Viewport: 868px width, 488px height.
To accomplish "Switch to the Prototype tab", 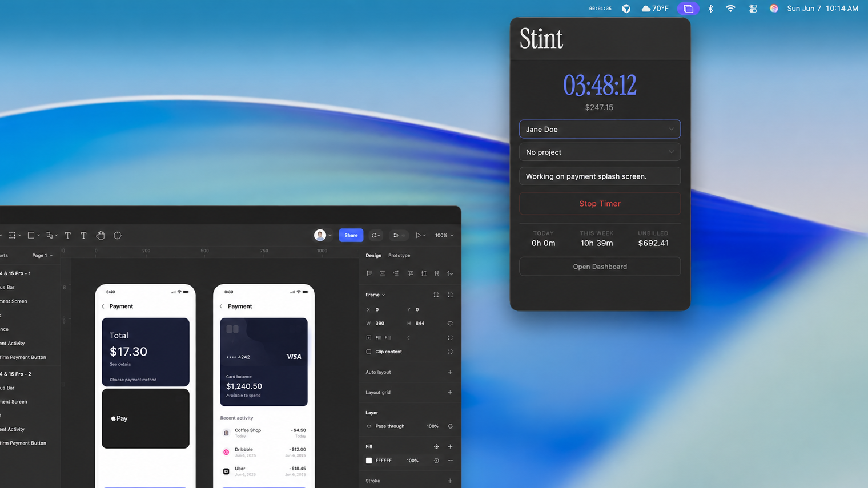I will (399, 256).
